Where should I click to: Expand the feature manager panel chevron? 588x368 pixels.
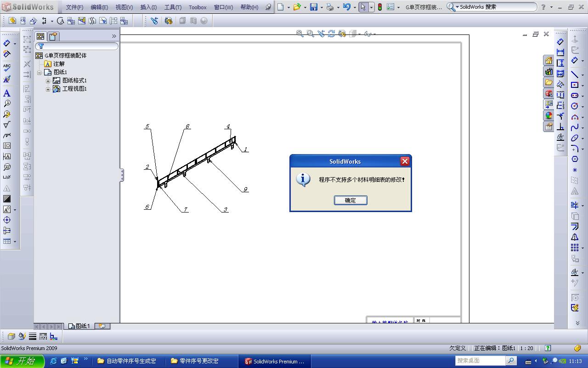point(114,36)
